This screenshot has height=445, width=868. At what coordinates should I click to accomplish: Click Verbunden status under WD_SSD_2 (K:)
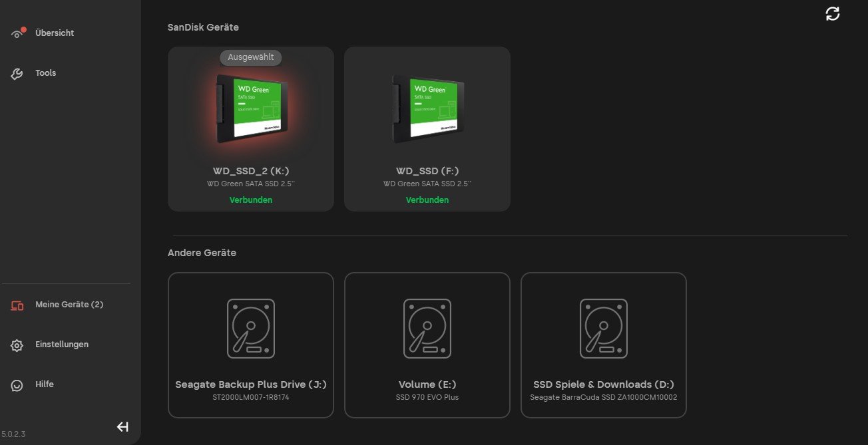[251, 200]
